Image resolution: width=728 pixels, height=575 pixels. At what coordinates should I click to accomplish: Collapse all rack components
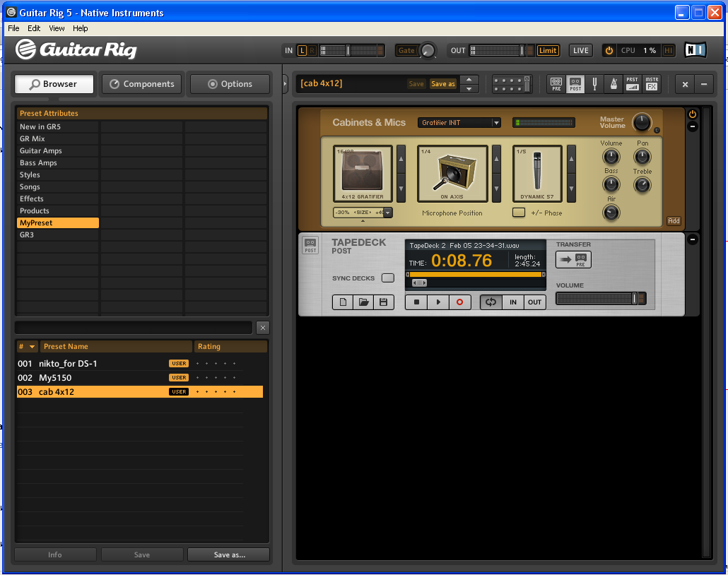pos(704,84)
